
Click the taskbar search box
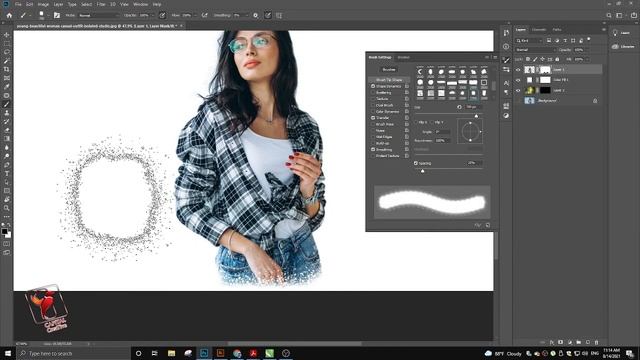click(73, 353)
